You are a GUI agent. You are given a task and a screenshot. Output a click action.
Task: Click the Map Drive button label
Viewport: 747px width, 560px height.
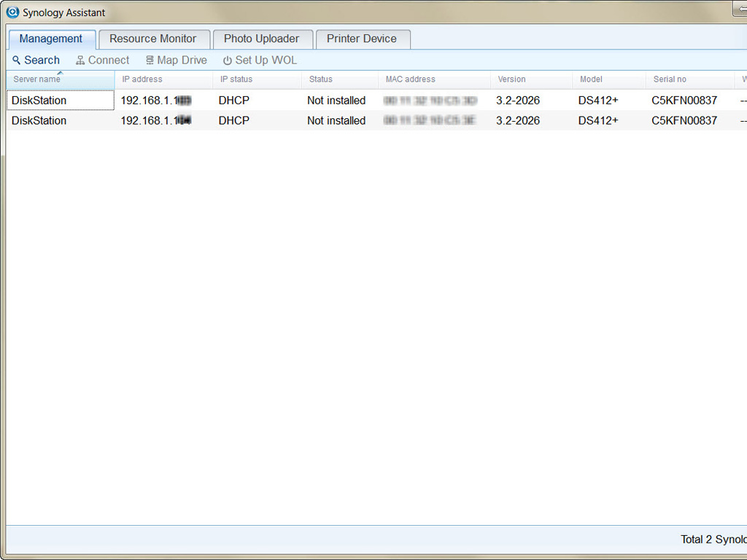pos(182,61)
